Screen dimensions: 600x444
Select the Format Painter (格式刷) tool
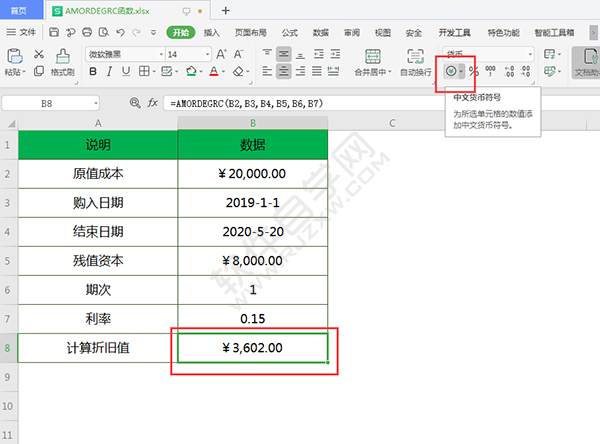pyautogui.click(x=62, y=62)
